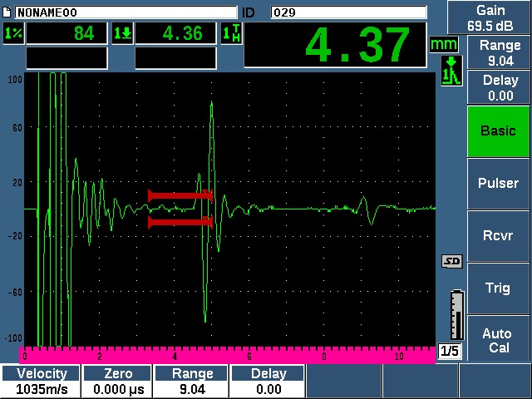Select the 1 TH thickness reading icon

(x=232, y=33)
